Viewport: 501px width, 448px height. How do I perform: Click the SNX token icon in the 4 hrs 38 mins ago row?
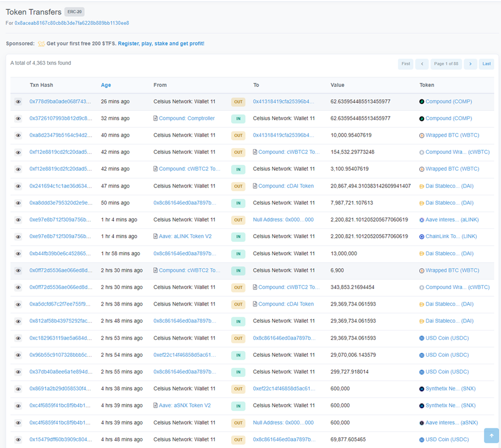click(x=422, y=389)
